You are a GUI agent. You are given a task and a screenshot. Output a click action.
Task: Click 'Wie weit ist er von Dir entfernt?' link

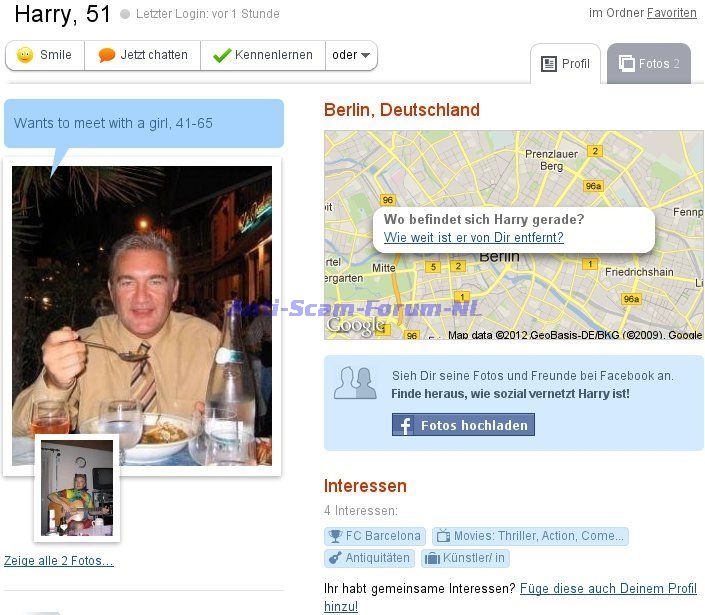(x=473, y=237)
